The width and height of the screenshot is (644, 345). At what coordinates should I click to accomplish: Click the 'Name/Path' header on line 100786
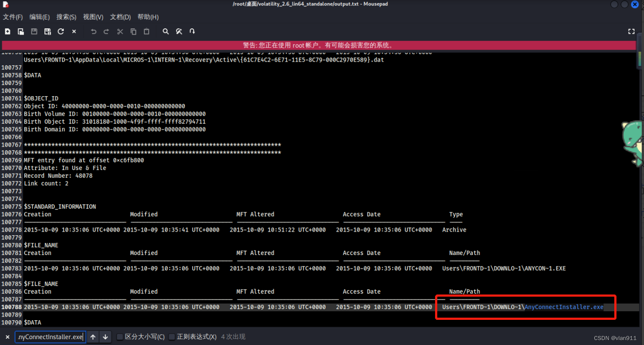coord(465,292)
